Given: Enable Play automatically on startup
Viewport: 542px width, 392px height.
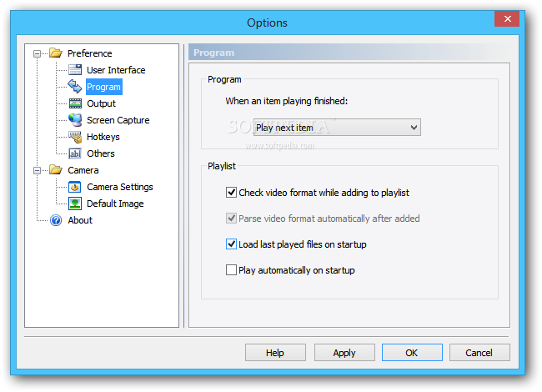Looking at the screenshot, I should coord(232,270).
